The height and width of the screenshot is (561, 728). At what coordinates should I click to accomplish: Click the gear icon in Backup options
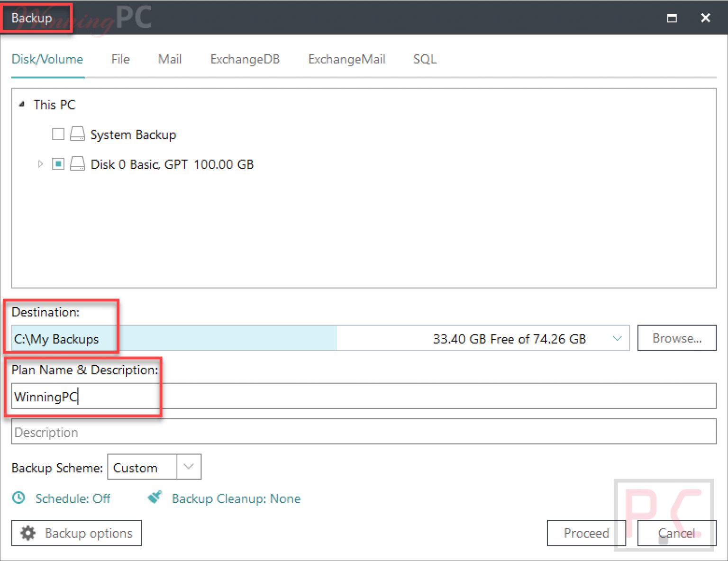pos(28,533)
